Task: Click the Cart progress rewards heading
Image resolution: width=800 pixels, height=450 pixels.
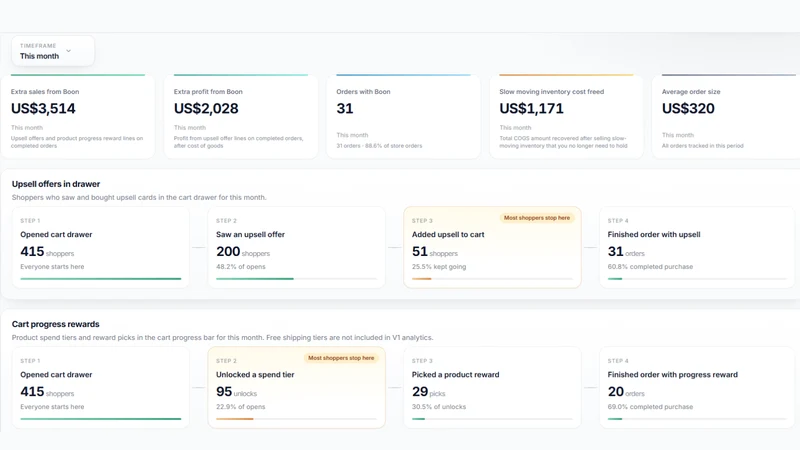Action: [x=56, y=324]
